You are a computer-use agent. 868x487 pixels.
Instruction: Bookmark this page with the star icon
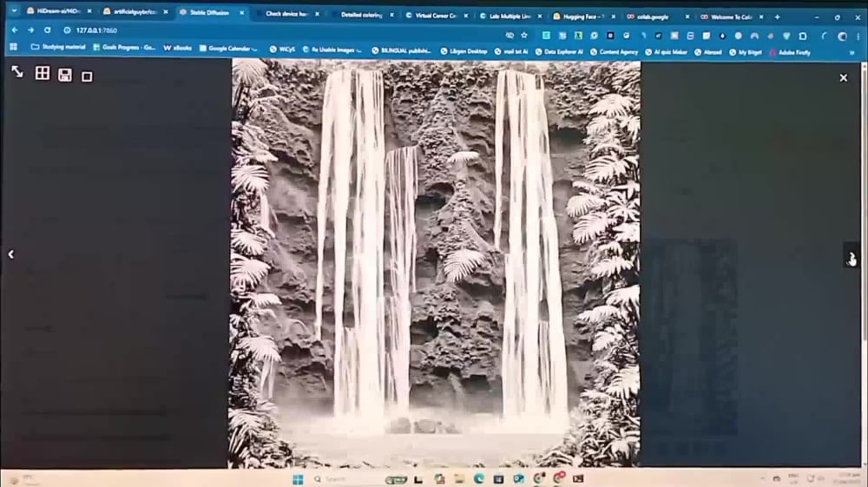pos(523,36)
